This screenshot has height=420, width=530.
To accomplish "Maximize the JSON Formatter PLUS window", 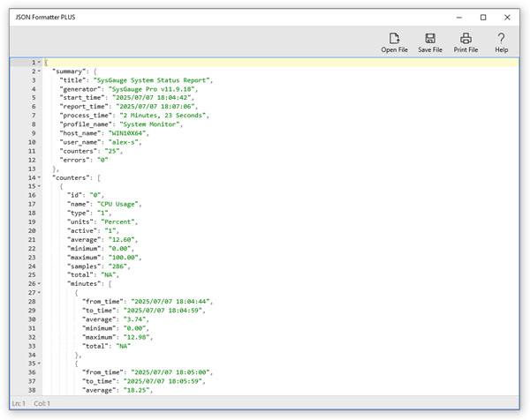I will click(483, 17).
